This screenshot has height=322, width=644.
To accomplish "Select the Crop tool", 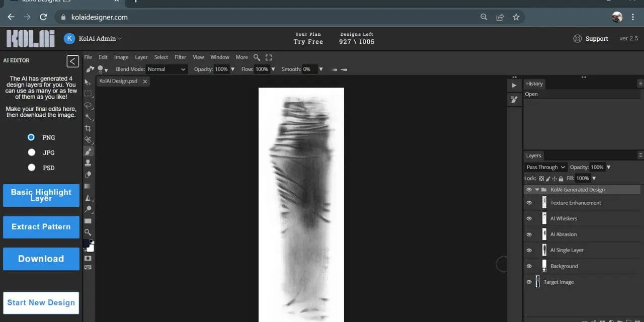I will click(x=88, y=128).
